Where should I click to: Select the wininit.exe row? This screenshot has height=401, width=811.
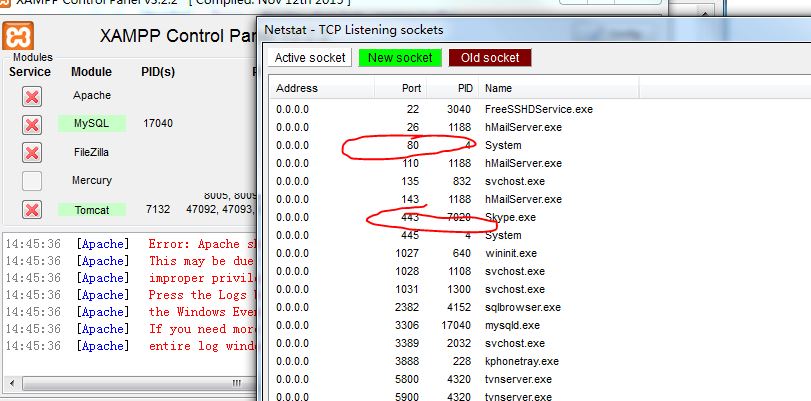click(x=538, y=254)
